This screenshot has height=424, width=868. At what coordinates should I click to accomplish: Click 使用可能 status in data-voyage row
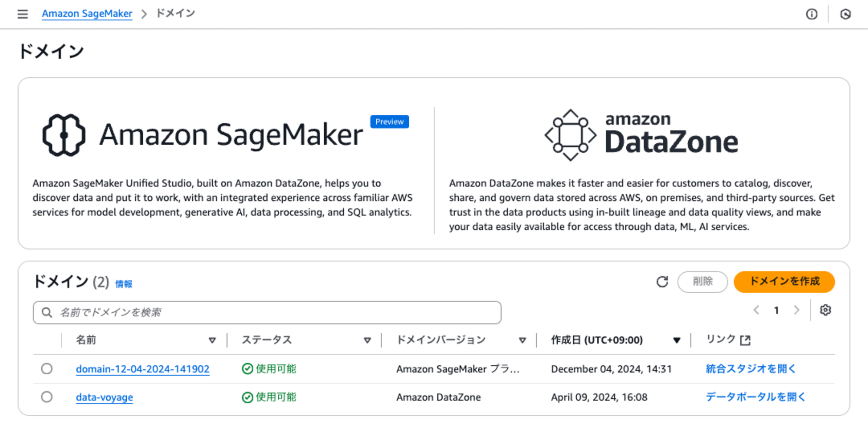click(276, 397)
